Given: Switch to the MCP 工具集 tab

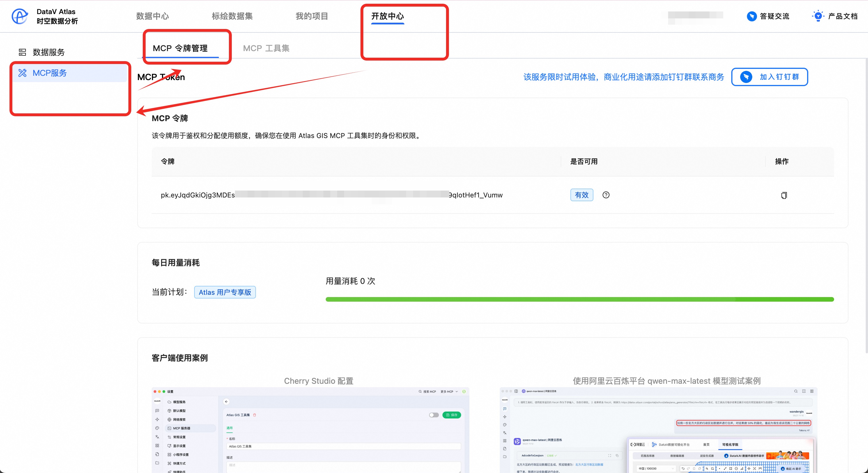Looking at the screenshot, I should click(x=266, y=48).
